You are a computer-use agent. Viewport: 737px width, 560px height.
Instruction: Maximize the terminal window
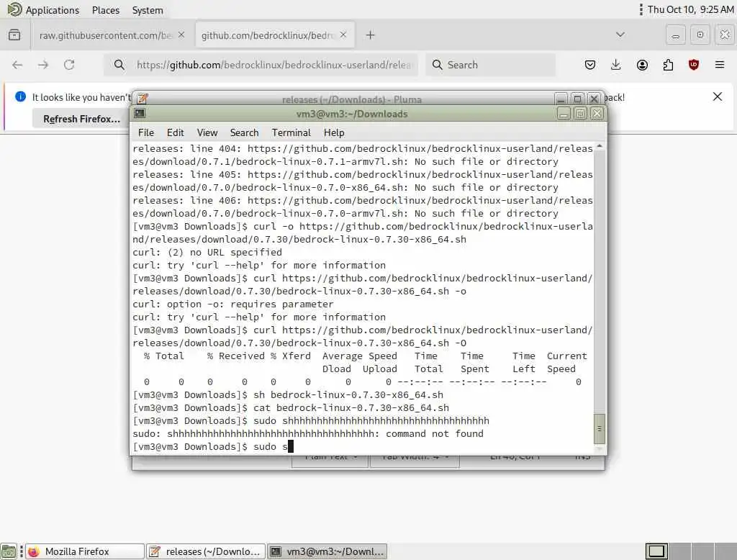tap(581, 113)
